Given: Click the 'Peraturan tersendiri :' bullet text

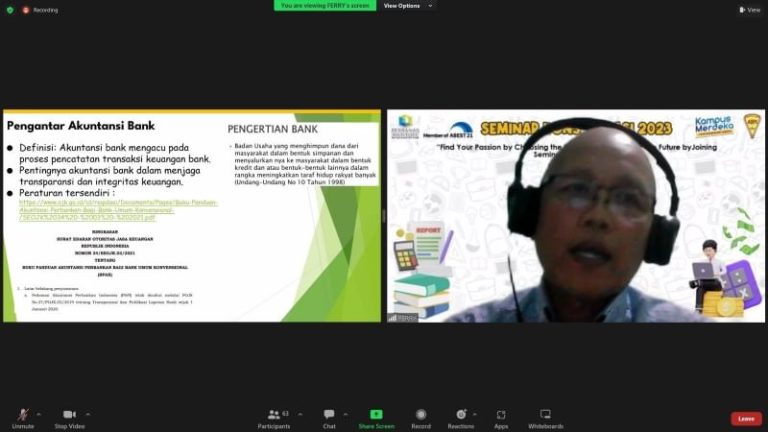Looking at the screenshot, I should coord(67,193).
